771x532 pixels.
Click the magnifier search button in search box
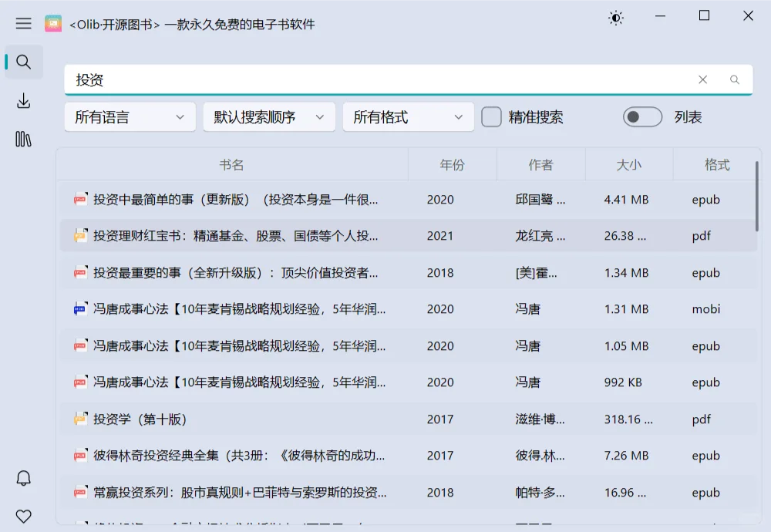[x=735, y=79]
